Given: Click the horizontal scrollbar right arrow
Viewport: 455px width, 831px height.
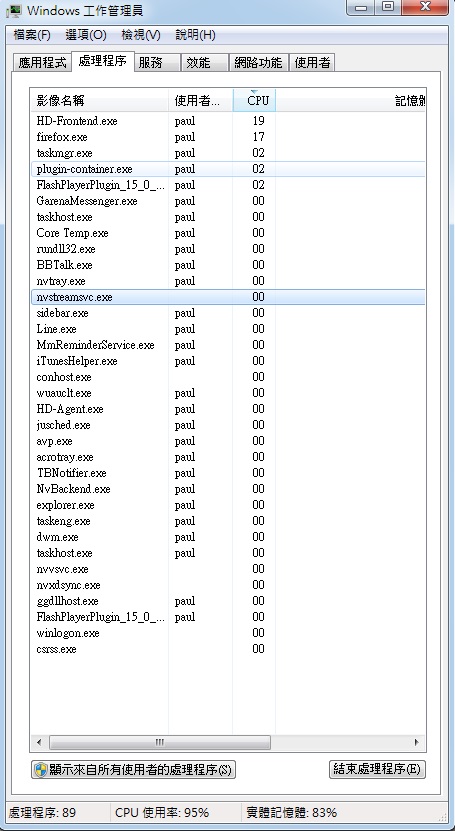Looking at the screenshot, I should 417,742.
